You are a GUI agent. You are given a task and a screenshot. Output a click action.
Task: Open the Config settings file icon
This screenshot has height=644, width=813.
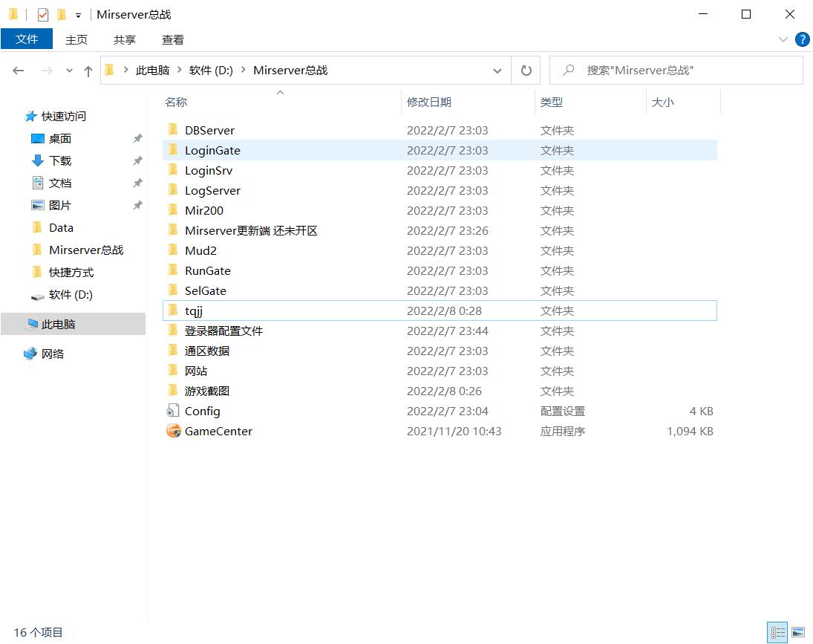174,411
